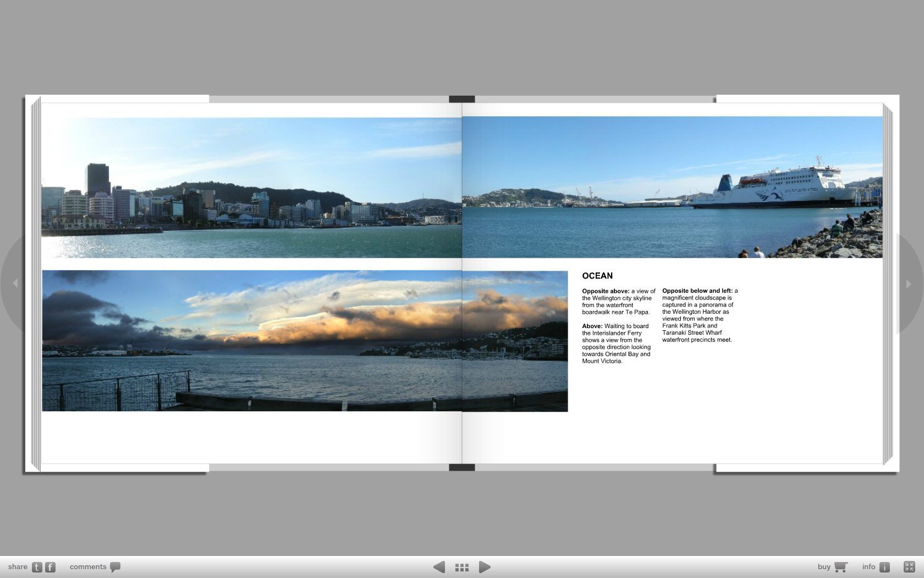
Task: Select the Wellington city skyline photo
Action: pos(251,187)
